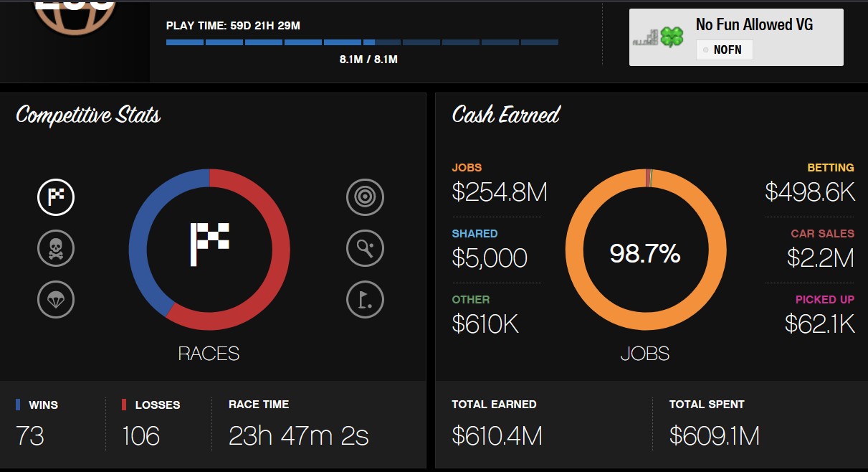Viewport: 868px width, 472px height.
Task: Click the losses count 106
Action: [141, 435]
